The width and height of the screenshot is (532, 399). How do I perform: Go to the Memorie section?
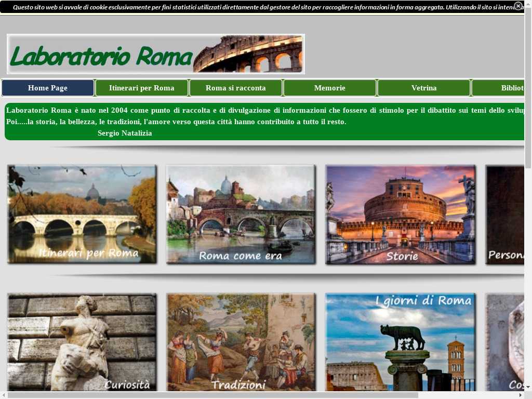click(330, 88)
